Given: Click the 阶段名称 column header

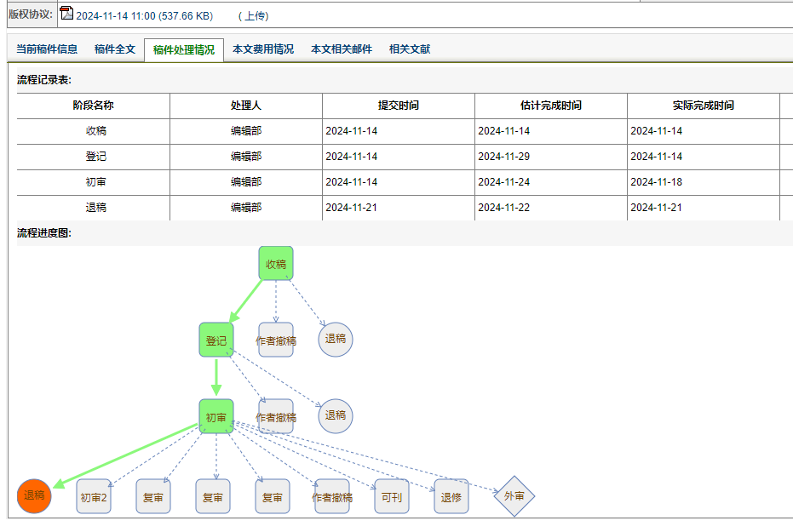Looking at the screenshot, I should click(94, 106).
